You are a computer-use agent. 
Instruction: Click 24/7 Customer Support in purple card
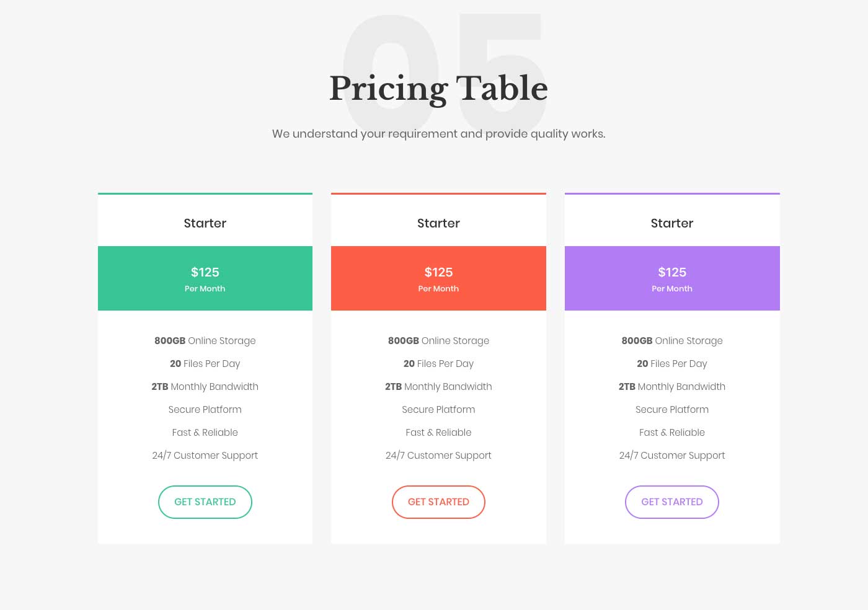click(x=672, y=456)
